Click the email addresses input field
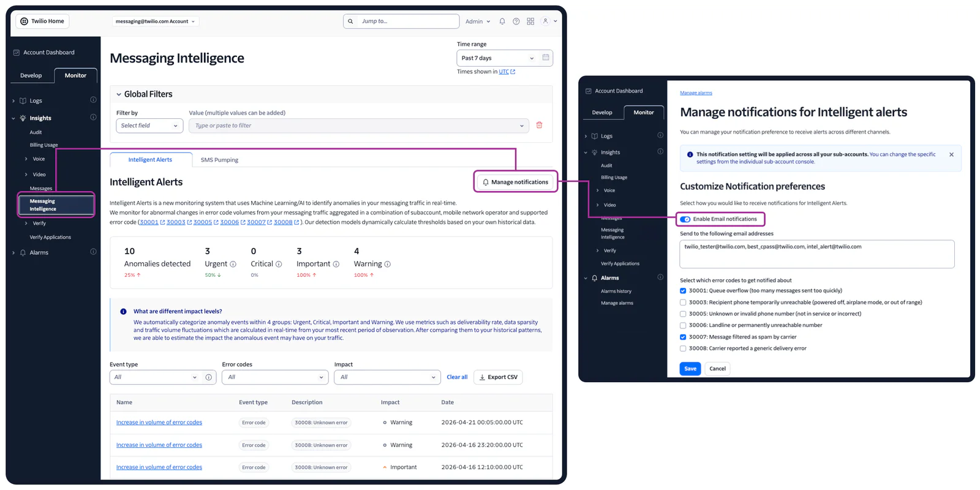980x490 pixels. pyautogui.click(x=816, y=254)
